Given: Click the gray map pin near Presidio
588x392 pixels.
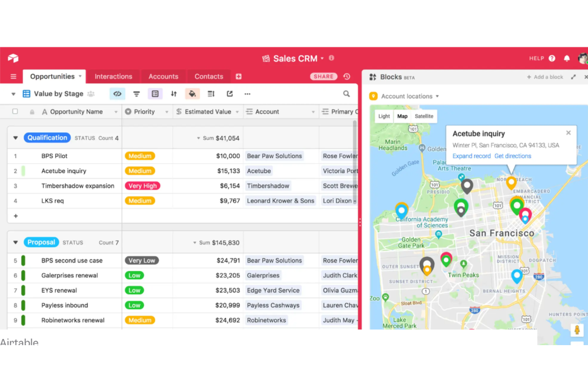Looking at the screenshot, I should pos(467,185).
